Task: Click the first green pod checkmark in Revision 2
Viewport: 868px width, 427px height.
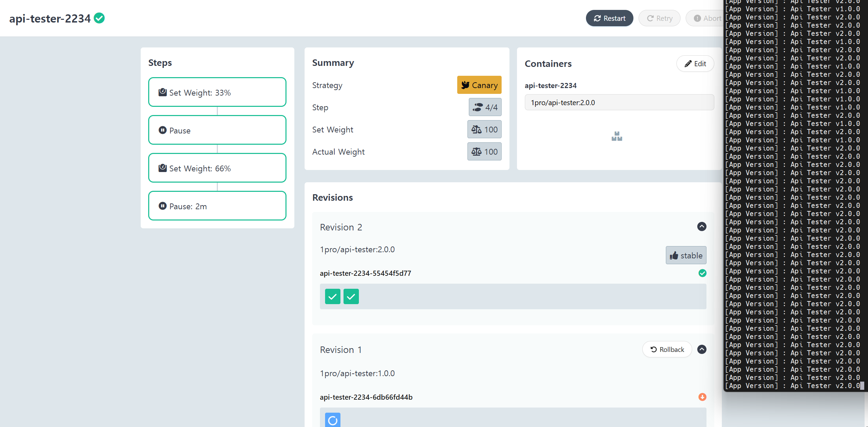Action: pyautogui.click(x=333, y=296)
